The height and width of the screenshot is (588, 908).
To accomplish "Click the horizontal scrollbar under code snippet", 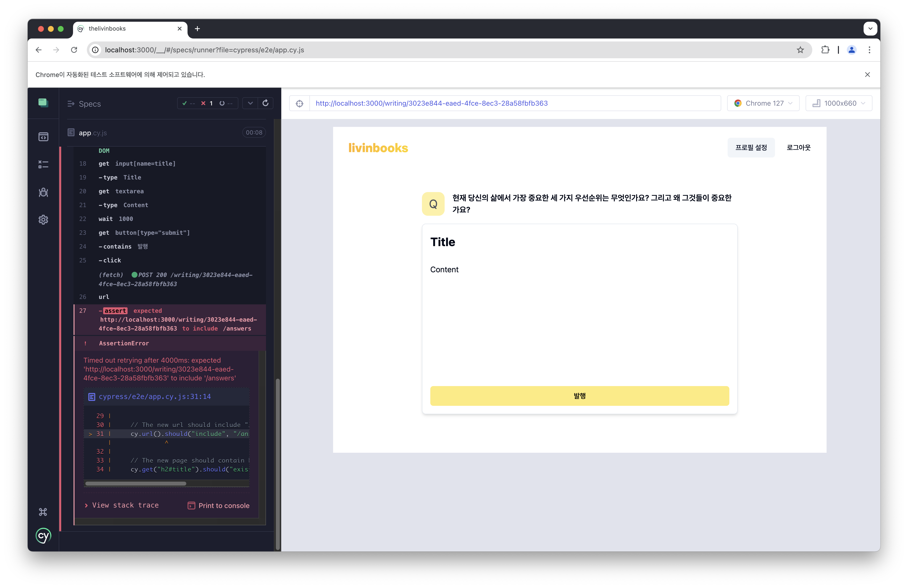I will (136, 483).
